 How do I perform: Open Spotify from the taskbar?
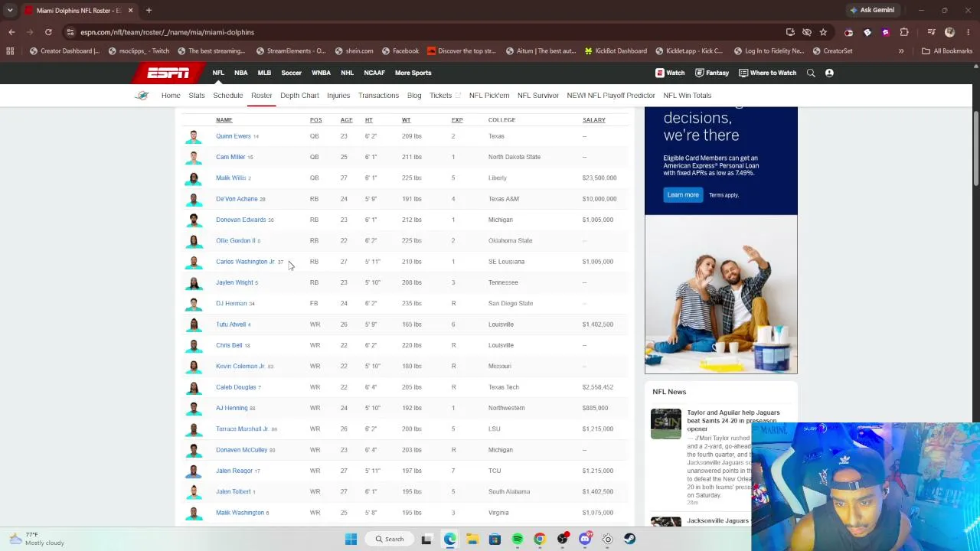(x=518, y=540)
